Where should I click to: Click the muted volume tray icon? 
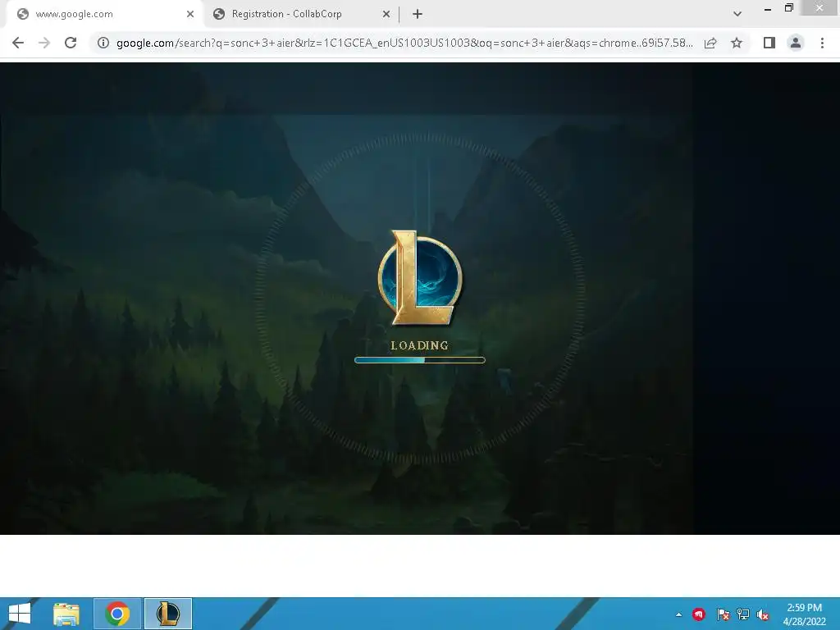(x=763, y=614)
